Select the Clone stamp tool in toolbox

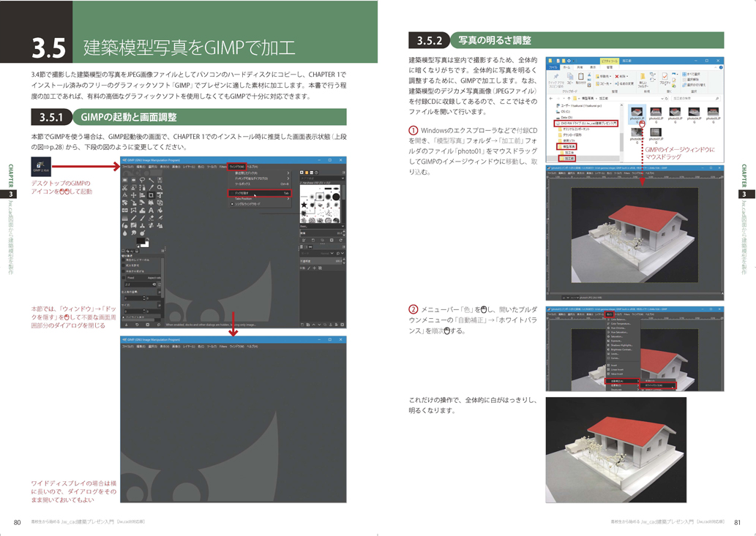(142, 225)
